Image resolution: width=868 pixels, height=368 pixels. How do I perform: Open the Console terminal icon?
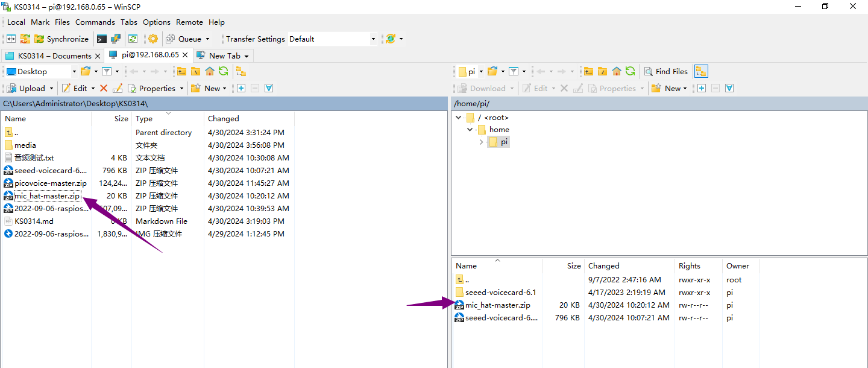tap(102, 39)
